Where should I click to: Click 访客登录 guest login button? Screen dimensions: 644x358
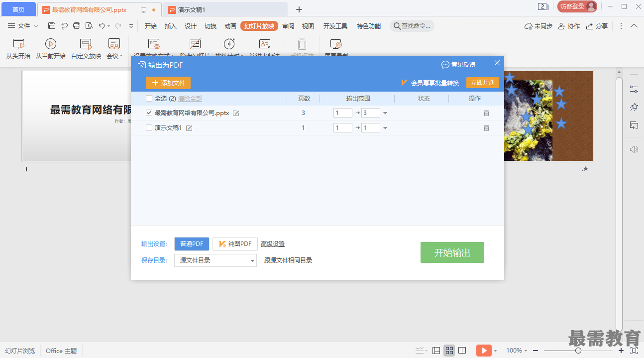coord(577,6)
